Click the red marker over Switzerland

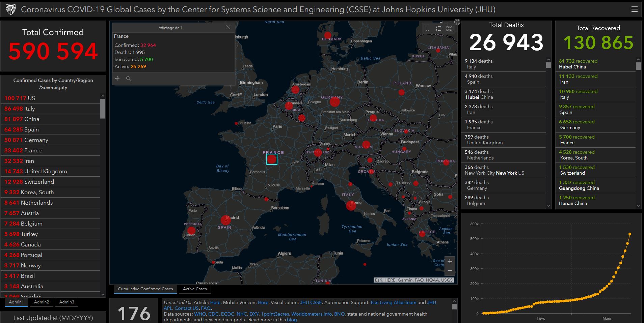coord(318,152)
